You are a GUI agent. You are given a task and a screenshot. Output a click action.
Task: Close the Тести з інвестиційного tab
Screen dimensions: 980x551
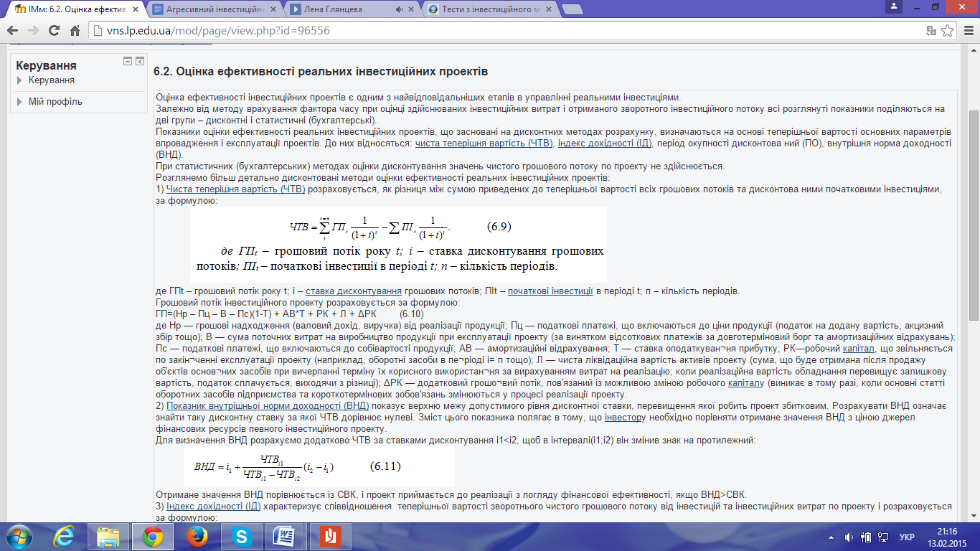click(548, 10)
